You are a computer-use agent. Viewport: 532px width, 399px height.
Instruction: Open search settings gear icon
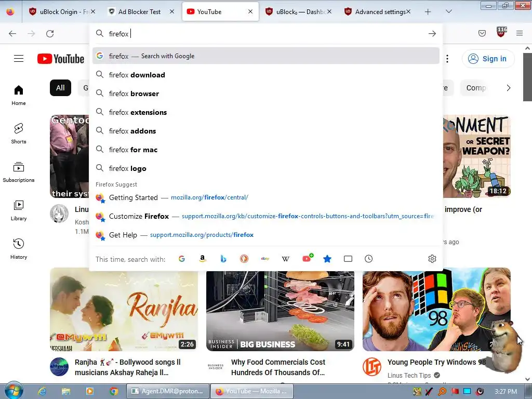432,259
